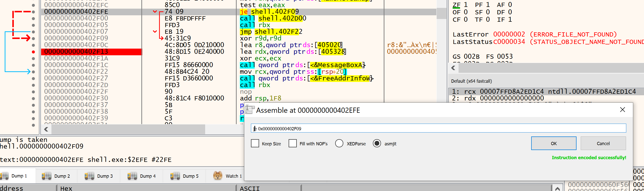
Task: Click the gutter bullet for address 0000000000402F27
Action: click(x=33, y=78)
